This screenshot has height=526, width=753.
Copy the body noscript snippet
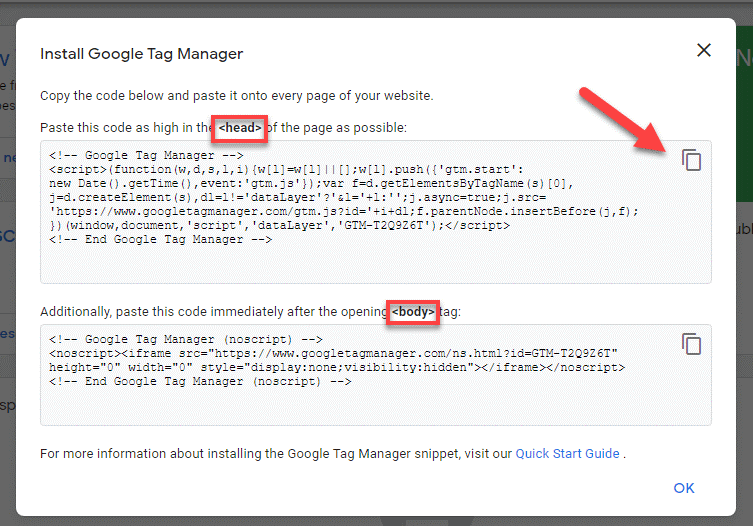pyautogui.click(x=691, y=344)
